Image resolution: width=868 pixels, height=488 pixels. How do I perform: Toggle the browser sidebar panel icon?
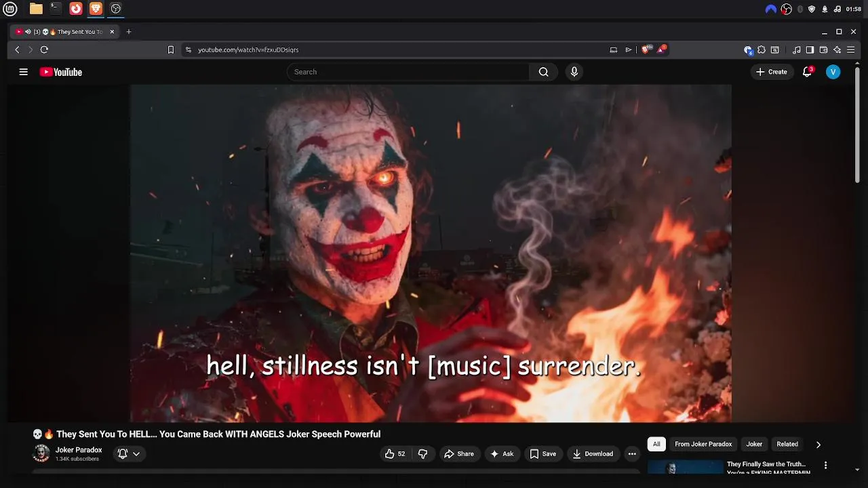click(x=810, y=49)
